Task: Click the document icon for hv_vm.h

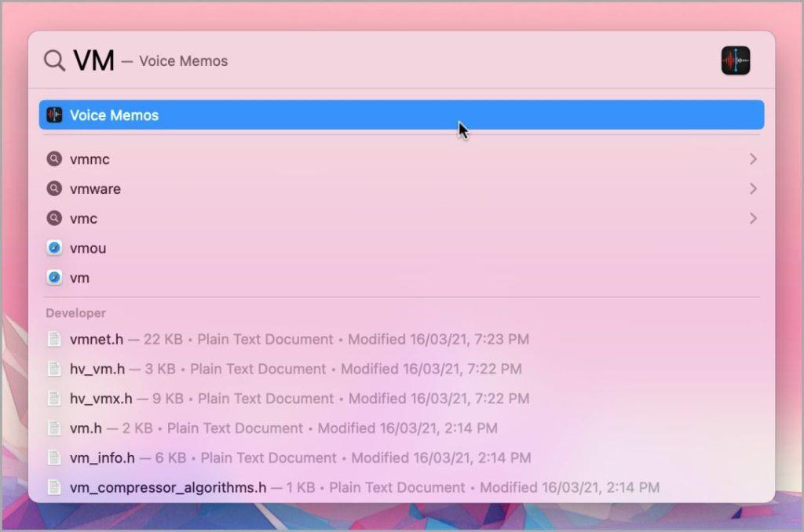Action: pos(54,369)
